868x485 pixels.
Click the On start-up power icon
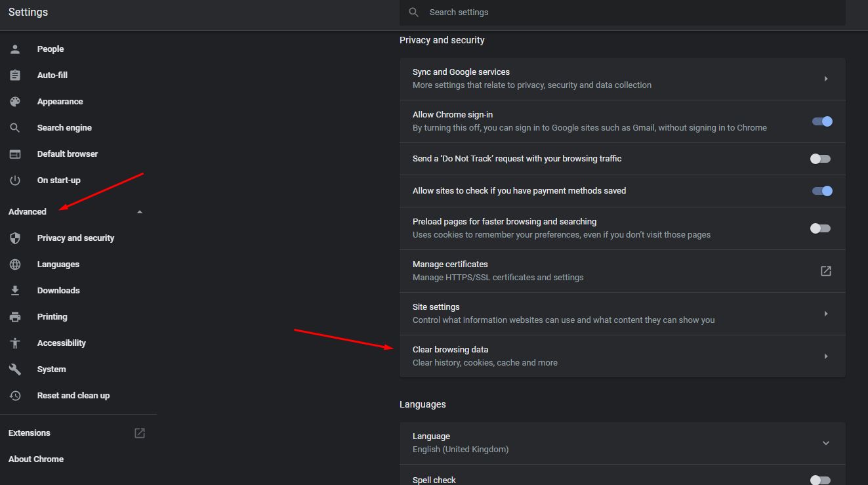pyautogui.click(x=15, y=180)
